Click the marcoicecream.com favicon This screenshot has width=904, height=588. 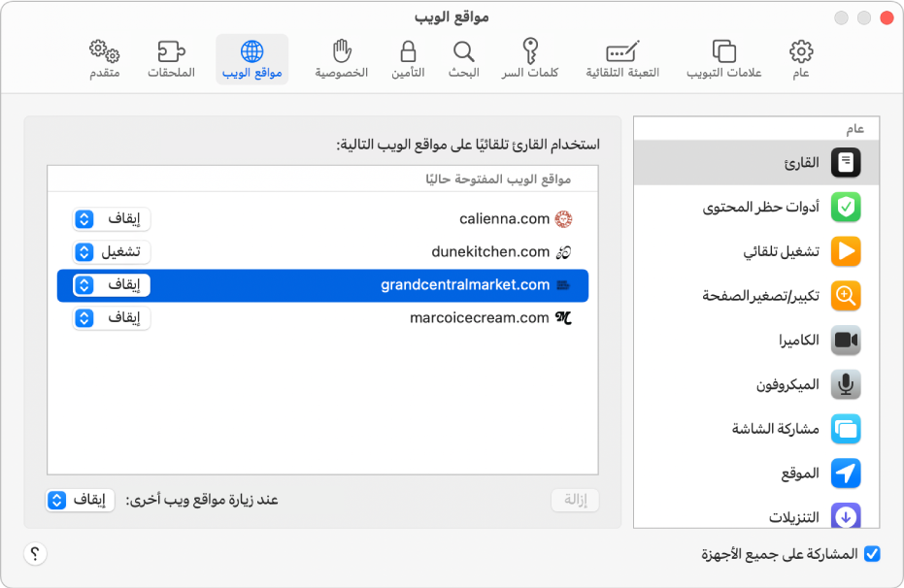pyautogui.click(x=563, y=318)
